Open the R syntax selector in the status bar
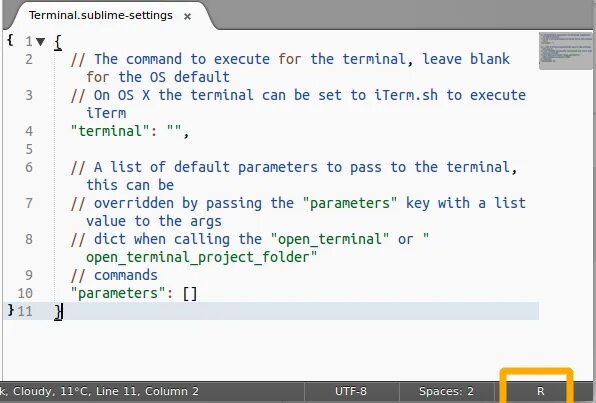Viewport: 596px width, 403px height. [x=541, y=391]
